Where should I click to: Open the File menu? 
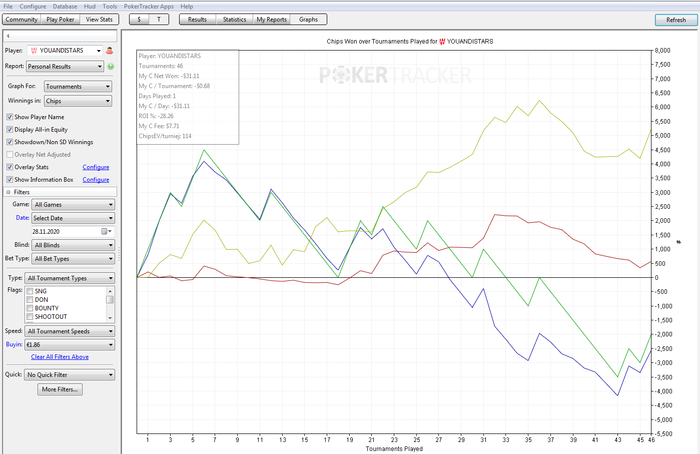[8, 6]
